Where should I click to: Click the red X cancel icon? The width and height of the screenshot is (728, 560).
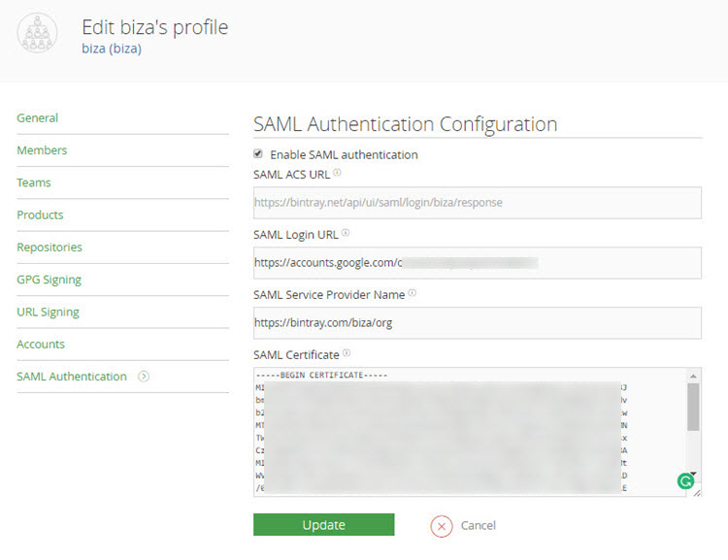point(441,526)
